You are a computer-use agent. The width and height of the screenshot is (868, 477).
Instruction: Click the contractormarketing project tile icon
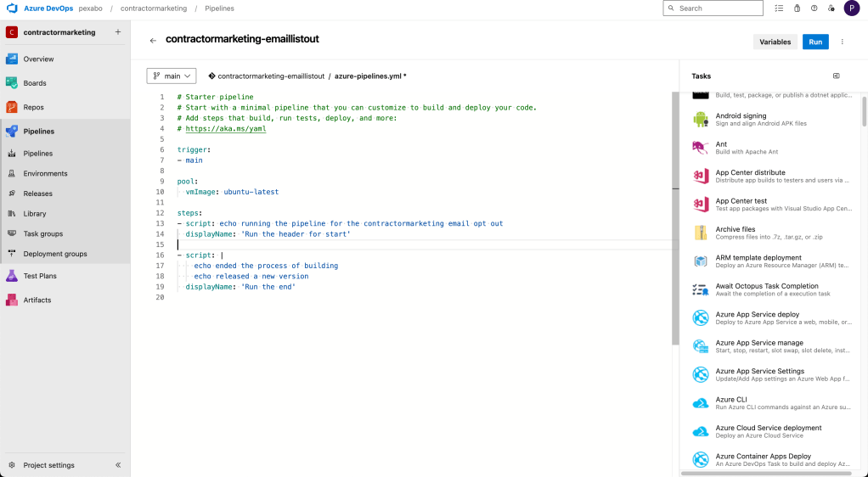[x=12, y=32]
